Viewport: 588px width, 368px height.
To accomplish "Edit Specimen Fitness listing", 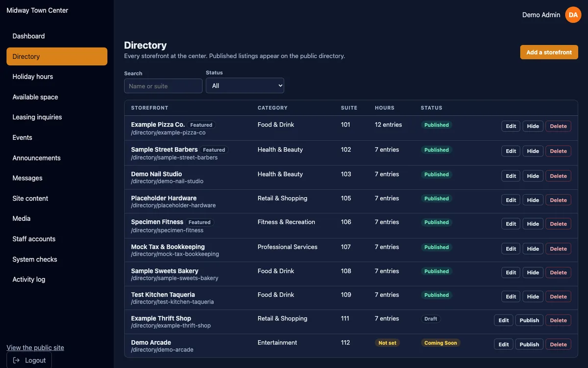I will click(x=511, y=224).
